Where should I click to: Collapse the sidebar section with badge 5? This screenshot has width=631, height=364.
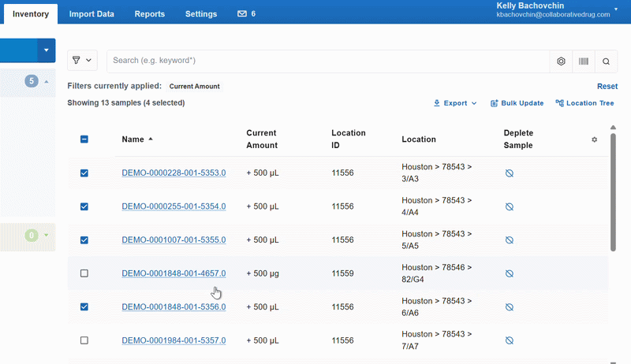(47, 82)
